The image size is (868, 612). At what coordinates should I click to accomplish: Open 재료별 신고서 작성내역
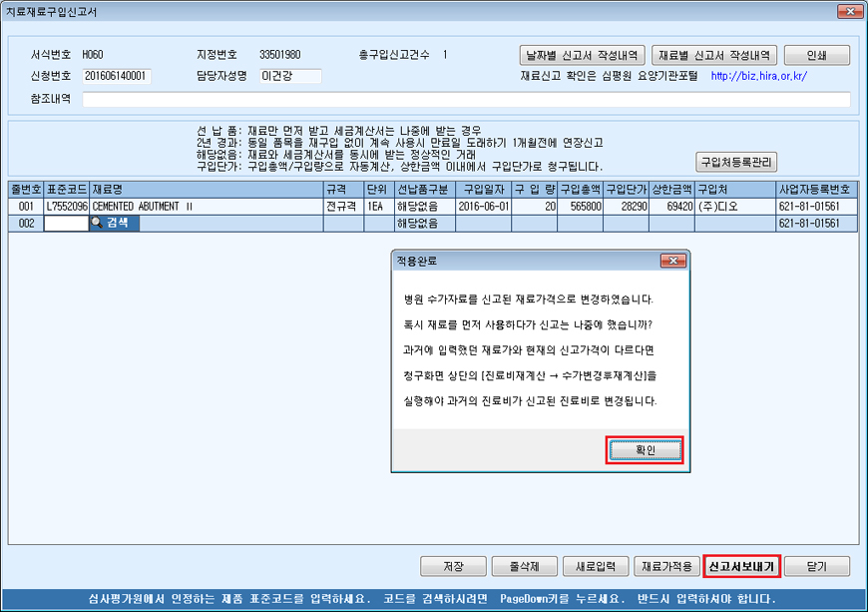click(712, 55)
